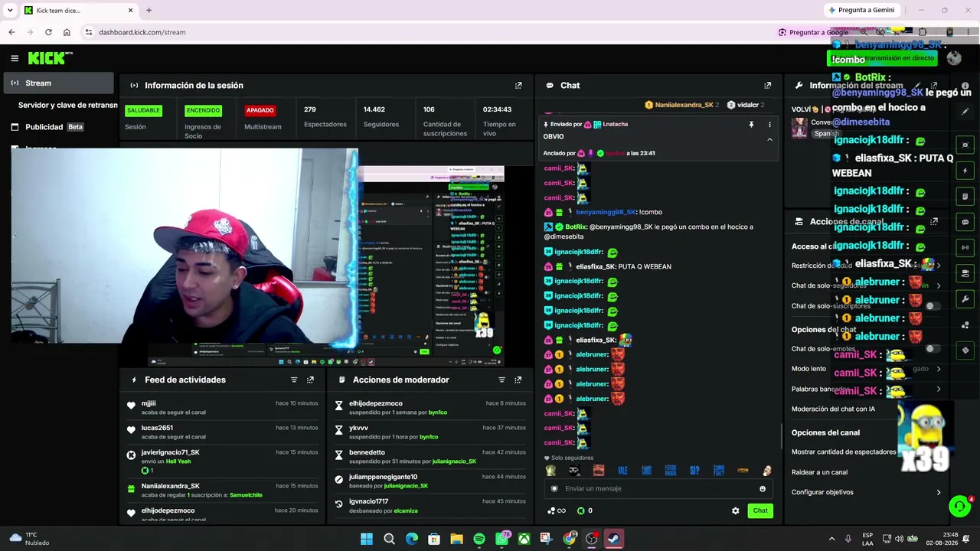Open Servidor y clave de retransmisión

click(67, 105)
